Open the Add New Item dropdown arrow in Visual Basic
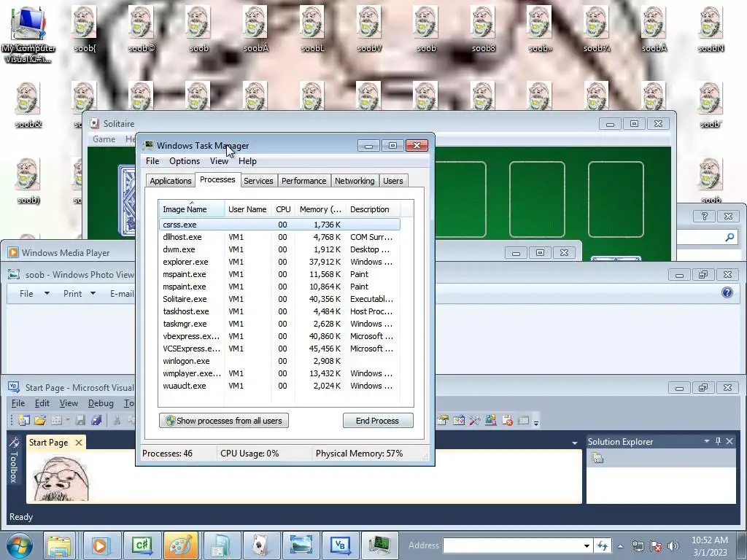Screen dimensions: 747x560 [68, 420]
